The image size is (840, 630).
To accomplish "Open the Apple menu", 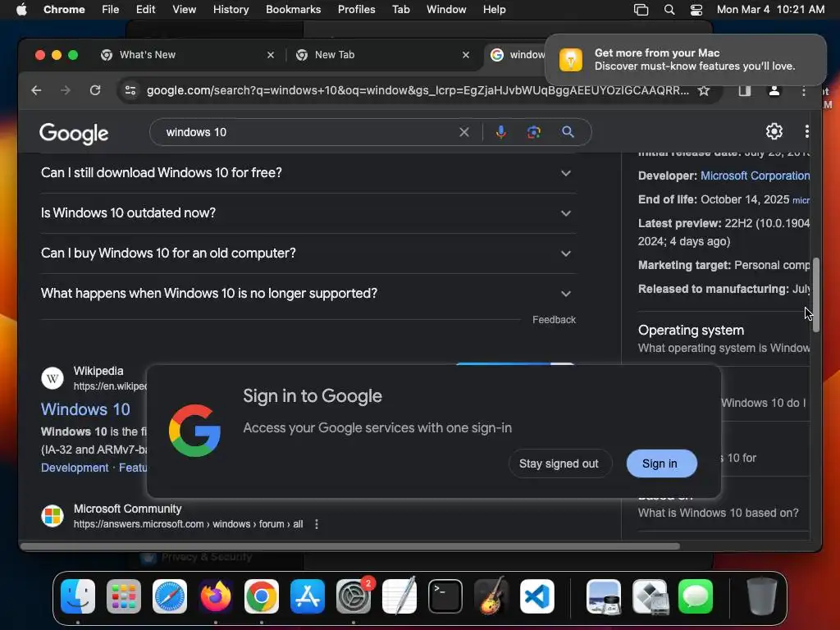I will click(x=21, y=10).
